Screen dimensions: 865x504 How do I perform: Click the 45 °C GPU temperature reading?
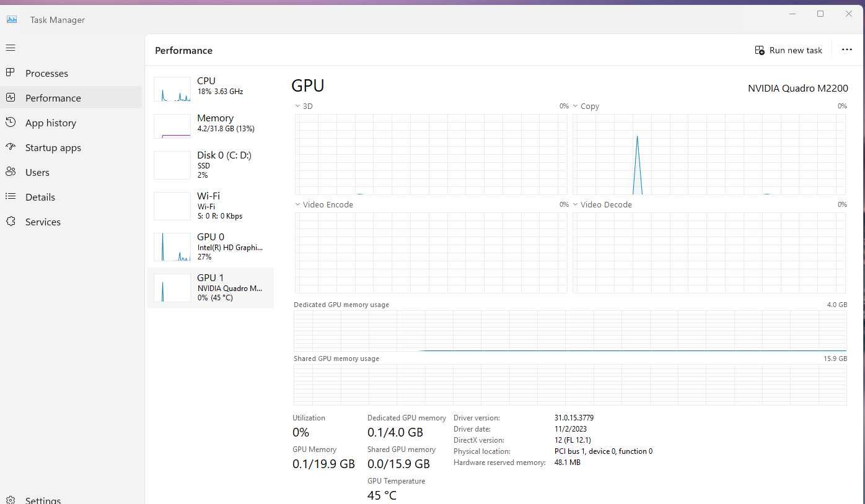(382, 495)
